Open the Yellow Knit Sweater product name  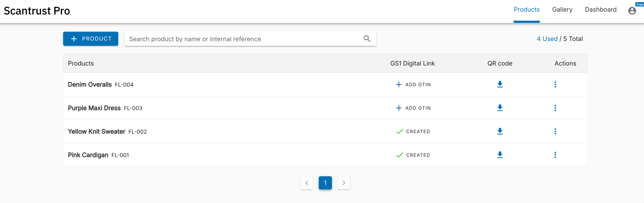(x=96, y=131)
